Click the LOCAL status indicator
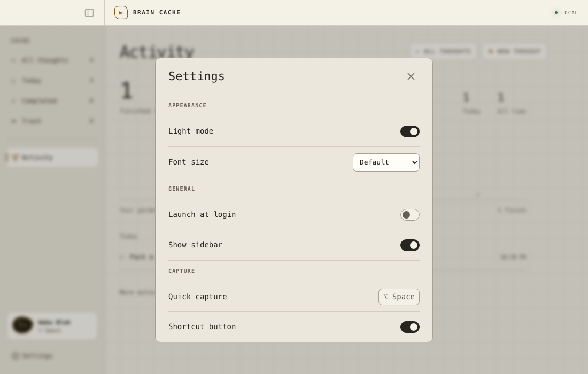 click(566, 13)
